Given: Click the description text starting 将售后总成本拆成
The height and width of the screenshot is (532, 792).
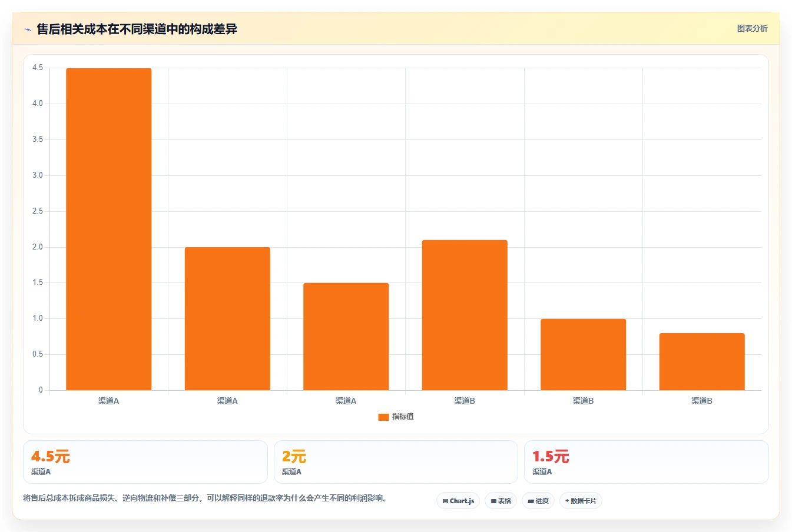Looking at the screenshot, I should 206,498.
